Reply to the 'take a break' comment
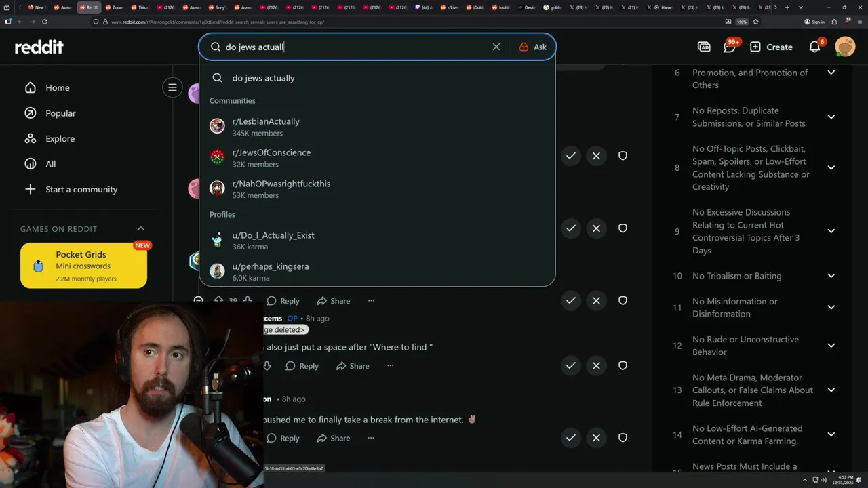868x488 pixels. (283, 439)
